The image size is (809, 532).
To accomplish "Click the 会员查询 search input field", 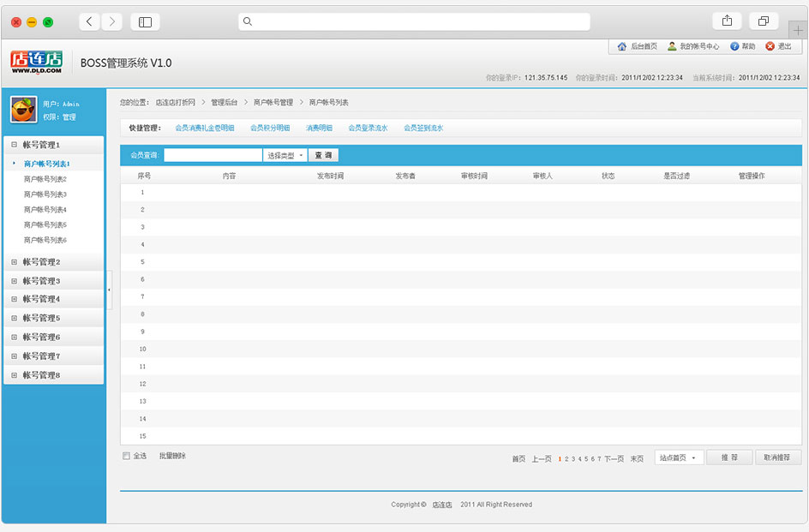I will (213, 155).
